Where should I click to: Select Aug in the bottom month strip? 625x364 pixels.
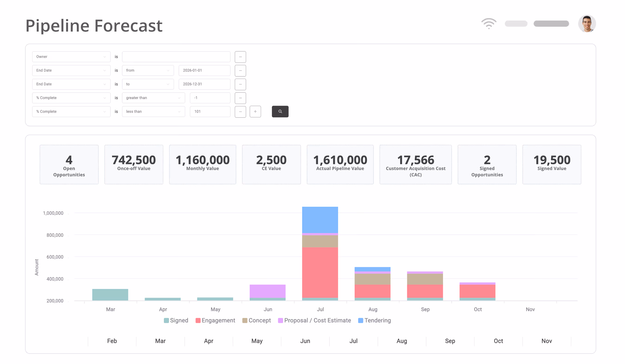[x=402, y=341]
